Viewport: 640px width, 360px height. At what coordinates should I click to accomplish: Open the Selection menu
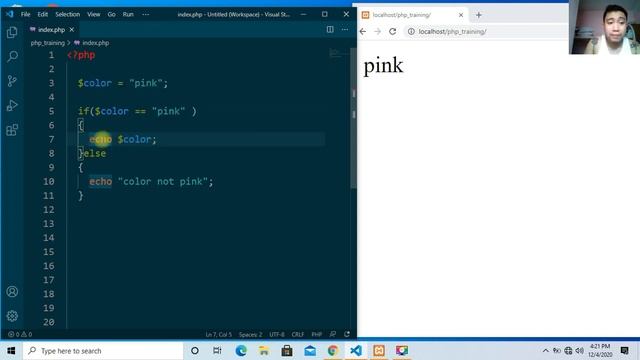(x=67, y=14)
